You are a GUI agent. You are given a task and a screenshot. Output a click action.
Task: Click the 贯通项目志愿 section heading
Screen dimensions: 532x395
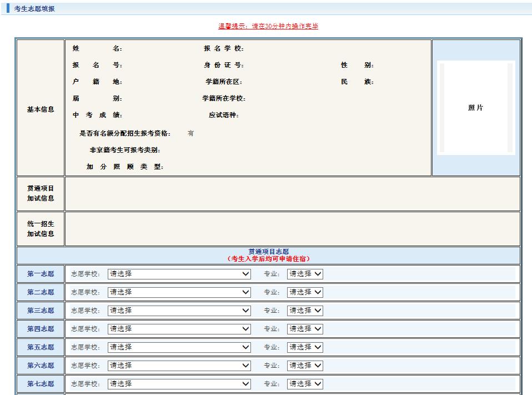click(268, 252)
